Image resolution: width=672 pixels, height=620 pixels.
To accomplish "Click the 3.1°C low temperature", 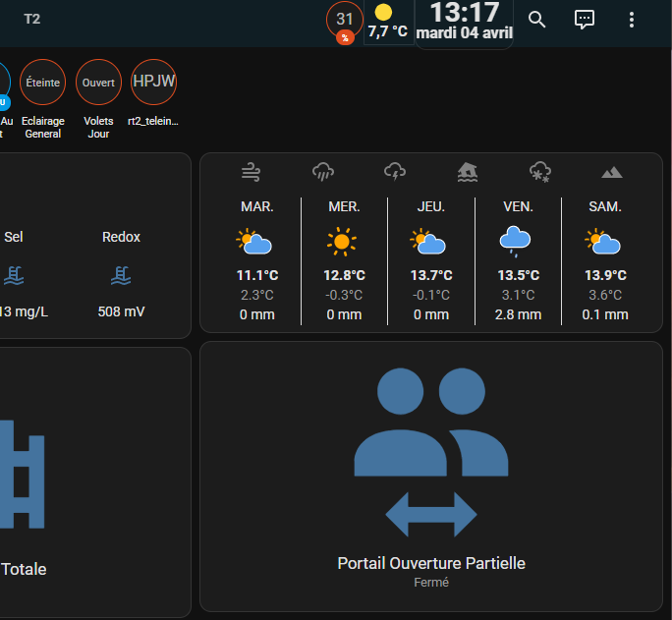I will (518, 295).
